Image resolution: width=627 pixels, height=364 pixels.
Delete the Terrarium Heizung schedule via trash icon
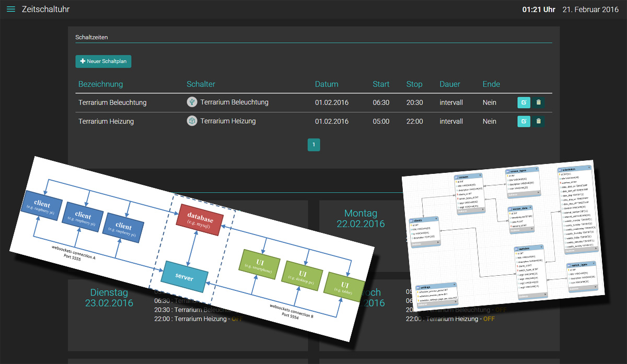click(539, 121)
